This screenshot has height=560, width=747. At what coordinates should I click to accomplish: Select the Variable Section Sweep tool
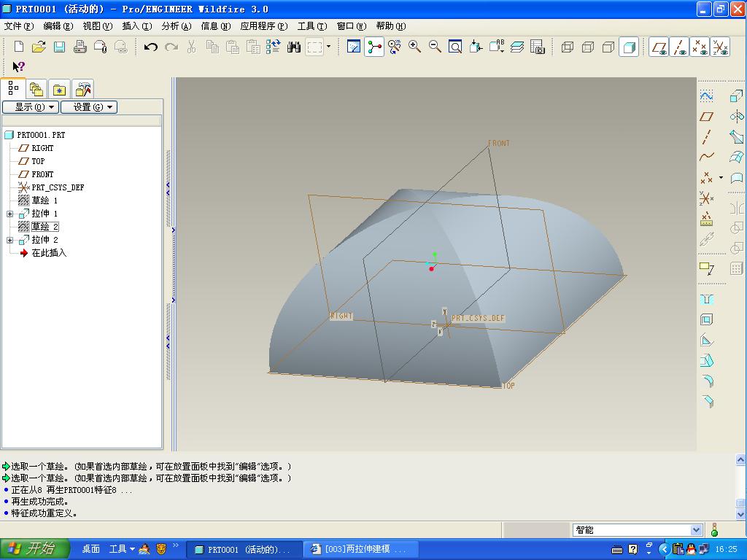click(737, 137)
